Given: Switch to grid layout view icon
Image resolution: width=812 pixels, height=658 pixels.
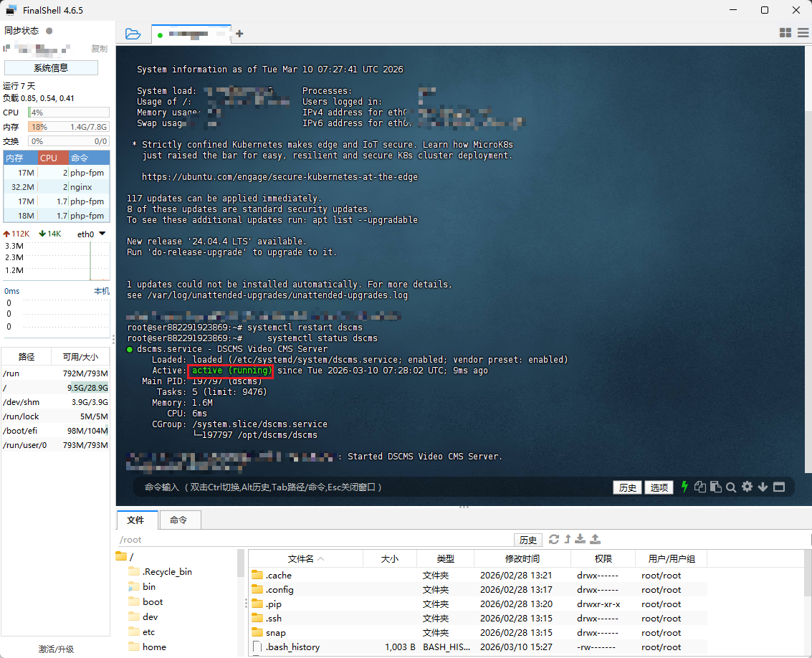Looking at the screenshot, I should (785, 33).
